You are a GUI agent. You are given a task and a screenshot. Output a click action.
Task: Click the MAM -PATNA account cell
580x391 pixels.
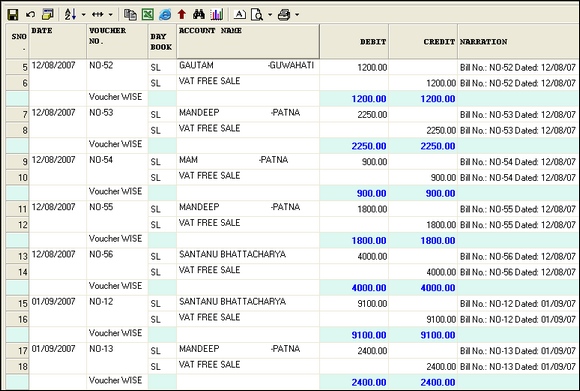(248, 161)
